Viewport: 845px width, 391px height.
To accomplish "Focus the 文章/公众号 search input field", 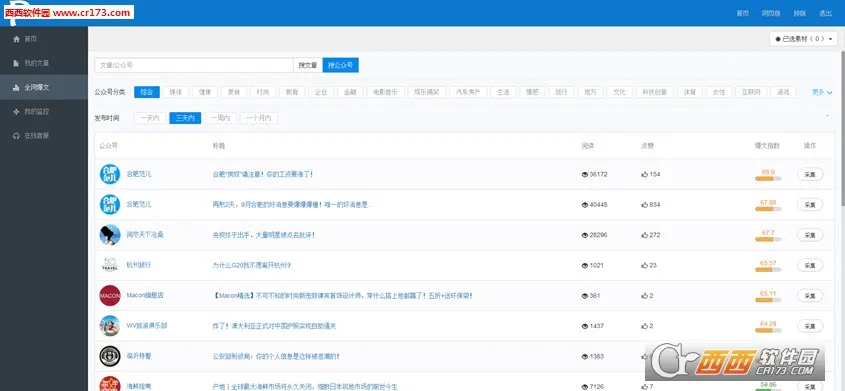I will 194,65.
